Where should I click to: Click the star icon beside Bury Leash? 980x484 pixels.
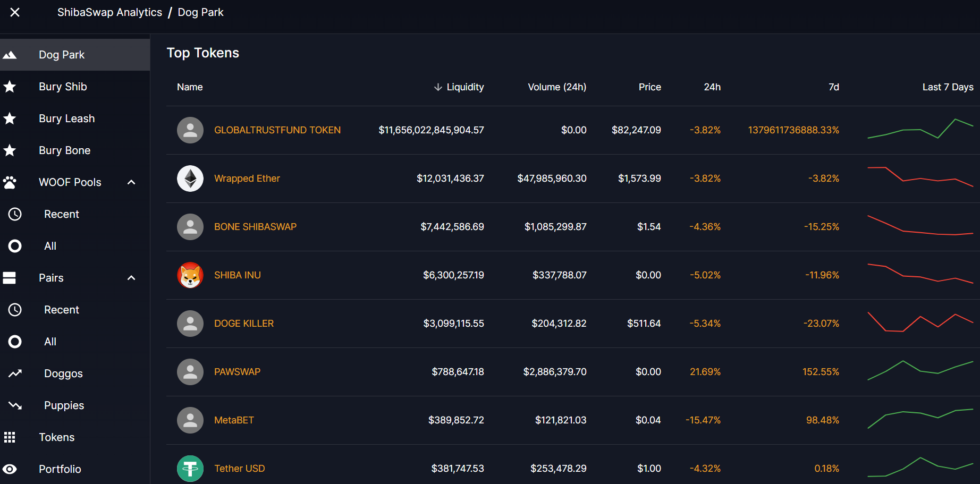pyautogui.click(x=10, y=118)
